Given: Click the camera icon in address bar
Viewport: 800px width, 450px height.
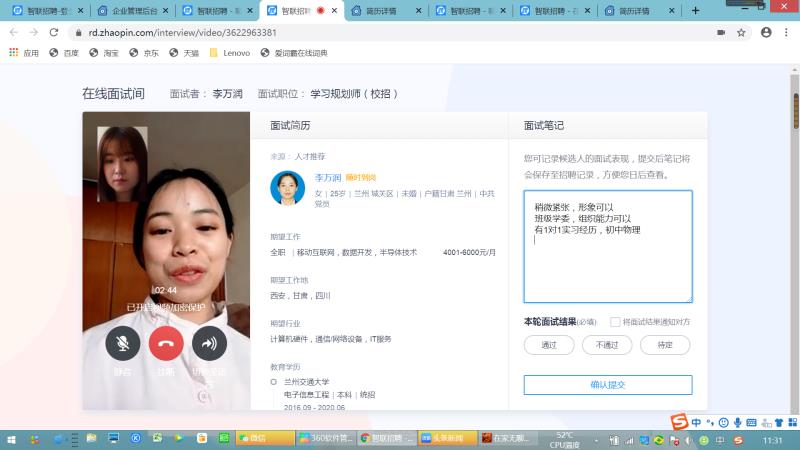Looking at the screenshot, I should pyautogui.click(x=720, y=32).
